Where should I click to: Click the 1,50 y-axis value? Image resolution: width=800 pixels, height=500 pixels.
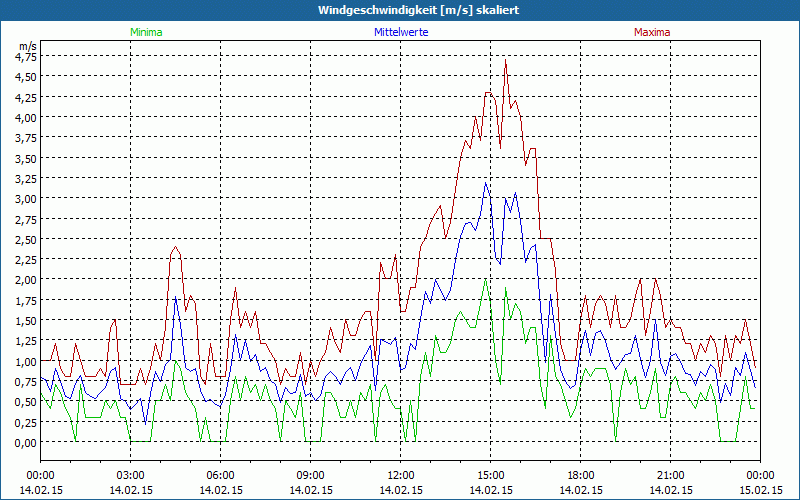pos(26,320)
